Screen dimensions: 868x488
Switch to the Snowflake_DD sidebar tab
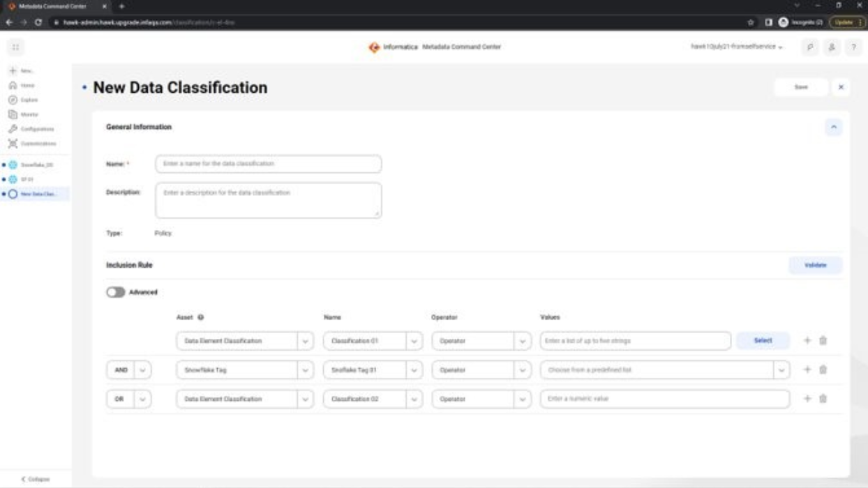point(35,165)
